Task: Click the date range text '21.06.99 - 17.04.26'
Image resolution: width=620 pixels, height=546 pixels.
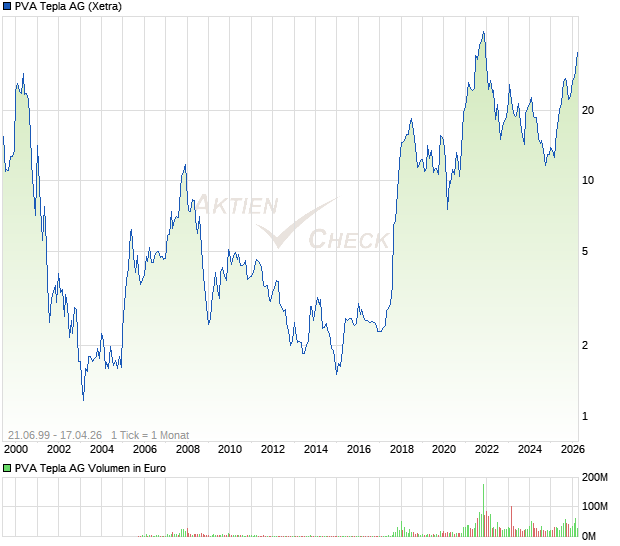Action: coord(55,435)
